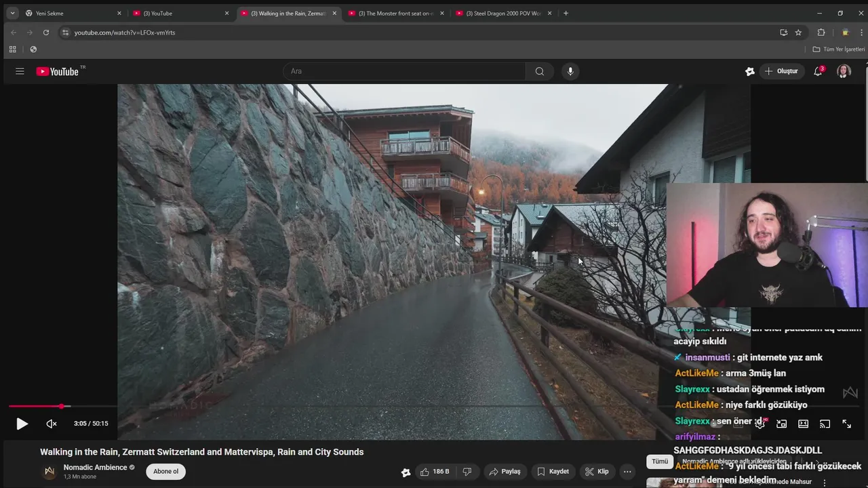Screen dimensions: 868x488
Task: Open the Tüm Yer İşaretleri folder
Action: click(x=839, y=49)
